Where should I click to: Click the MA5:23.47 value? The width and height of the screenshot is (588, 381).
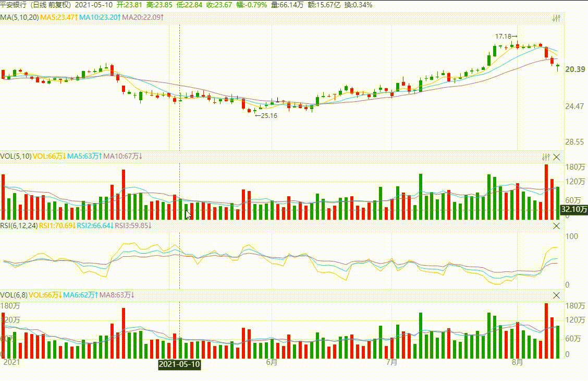click(59, 17)
